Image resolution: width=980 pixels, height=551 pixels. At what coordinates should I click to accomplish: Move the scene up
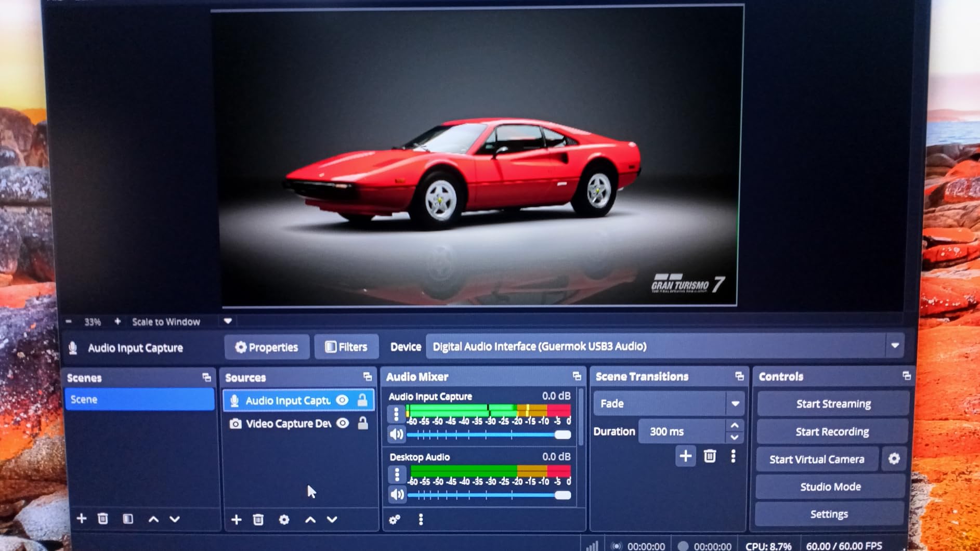click(x=153, y=519)
